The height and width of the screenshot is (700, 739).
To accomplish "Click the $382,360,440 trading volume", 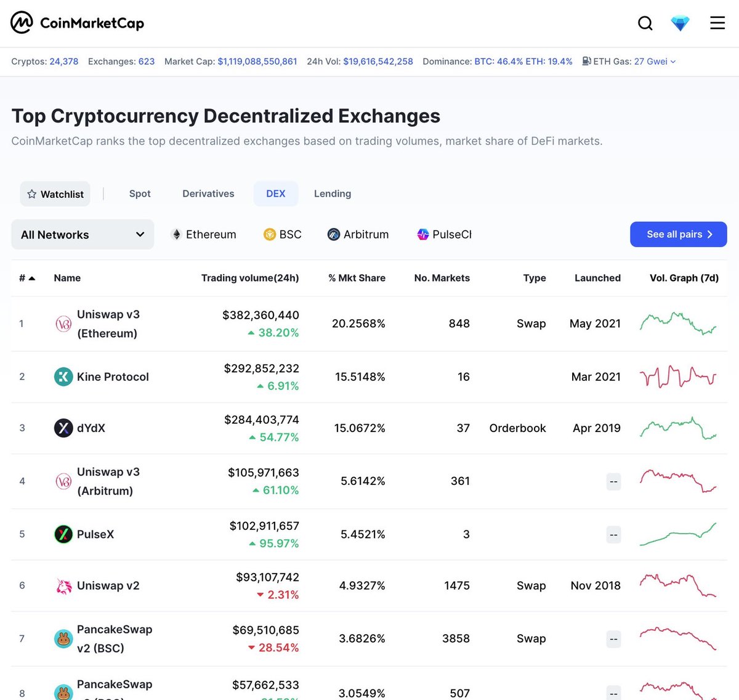I will click(260, 315).
